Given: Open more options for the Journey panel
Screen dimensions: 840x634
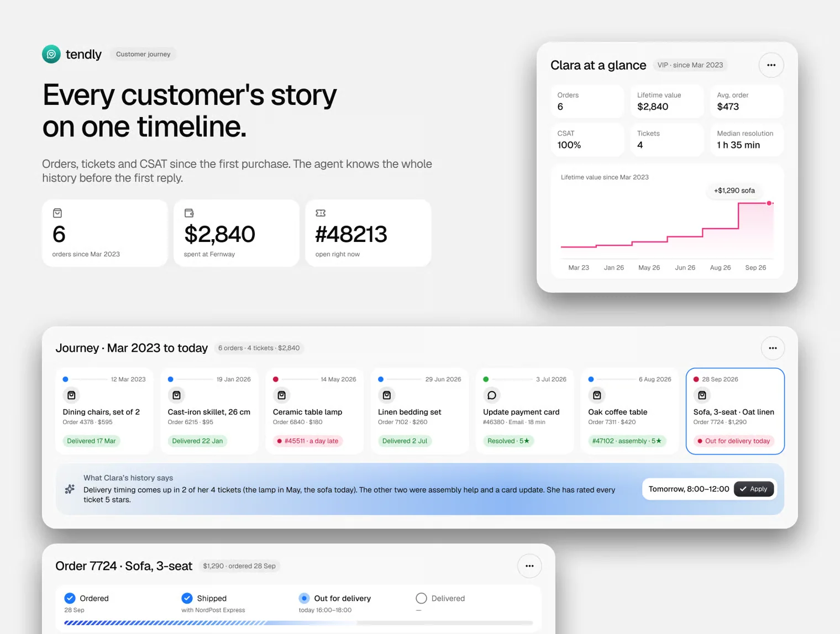Looking at the screenshot, I should click(773, 348).
